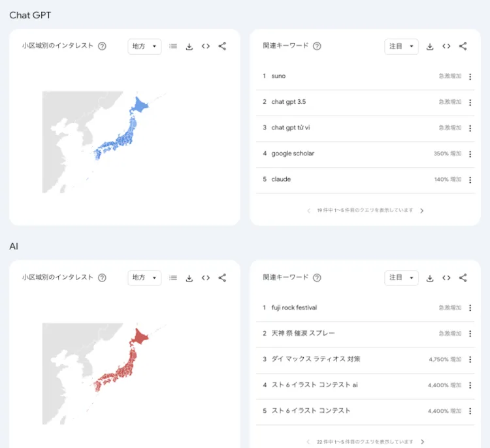
Task: Select the google scholar keyword
Action: (293, 153)
